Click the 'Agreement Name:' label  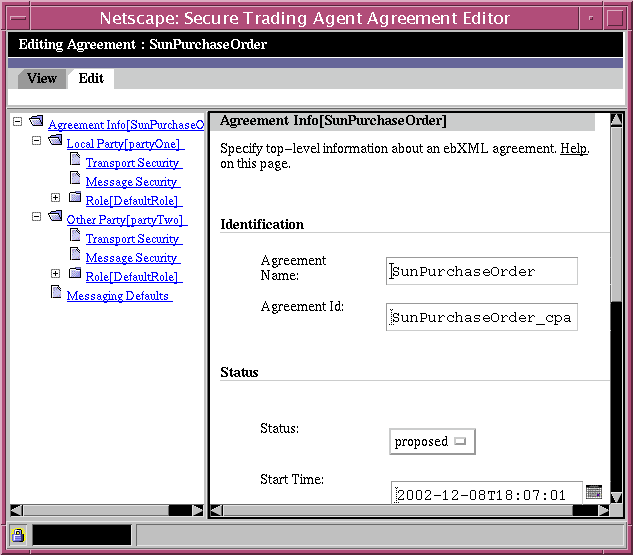coord(293,268)
